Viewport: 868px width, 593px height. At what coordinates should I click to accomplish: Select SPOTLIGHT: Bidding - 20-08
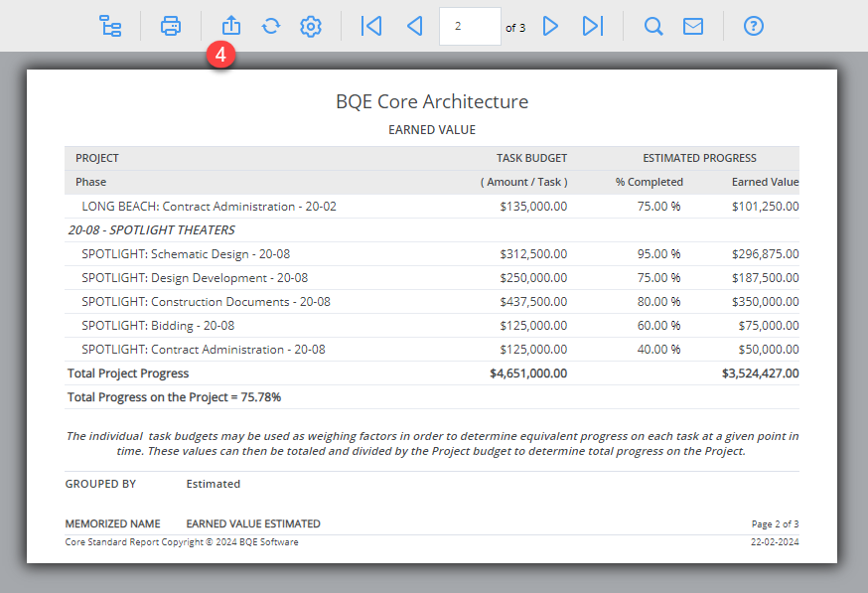coord(158,326)
